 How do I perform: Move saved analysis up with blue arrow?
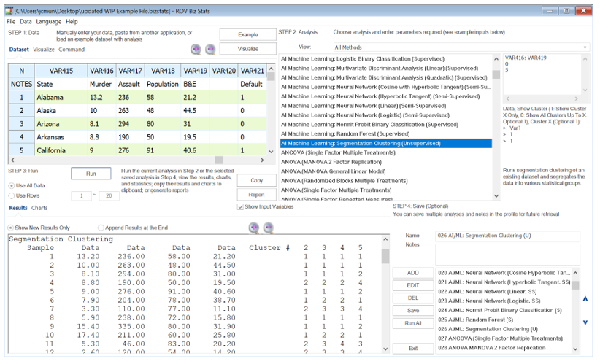coord(585,298)
